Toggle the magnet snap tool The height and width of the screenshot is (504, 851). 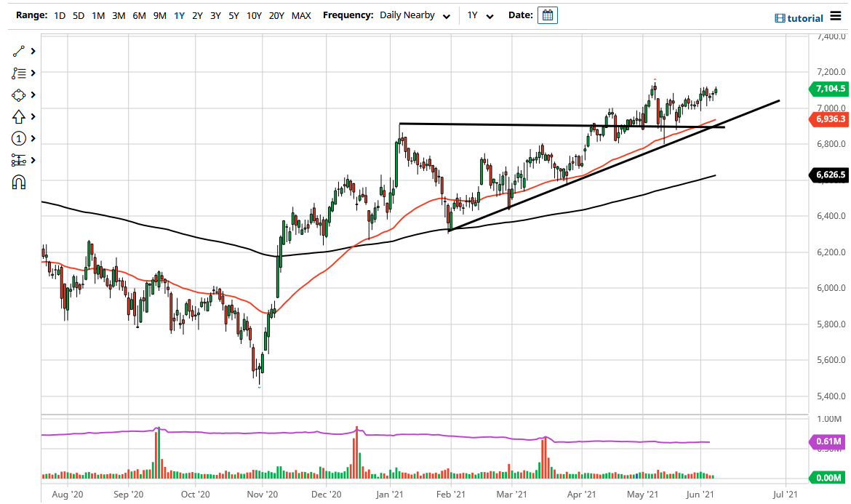20,182
